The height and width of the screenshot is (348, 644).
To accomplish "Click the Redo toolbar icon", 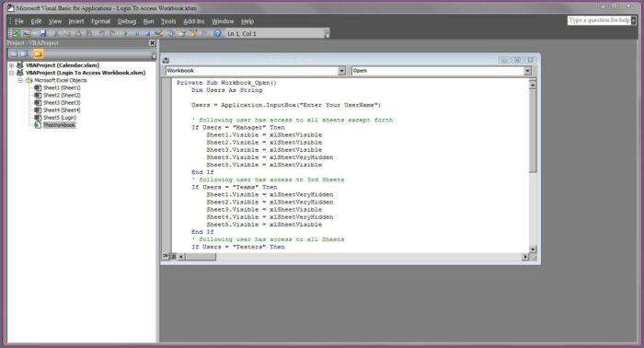I will (x=113, y=33).
